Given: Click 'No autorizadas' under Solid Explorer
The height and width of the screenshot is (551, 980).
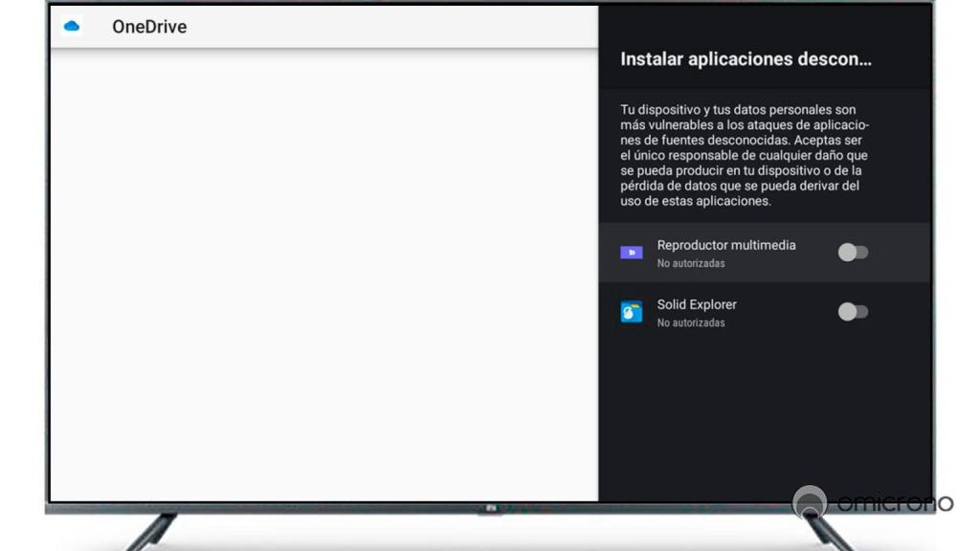Looking at the screenshot, I should 691,322.
